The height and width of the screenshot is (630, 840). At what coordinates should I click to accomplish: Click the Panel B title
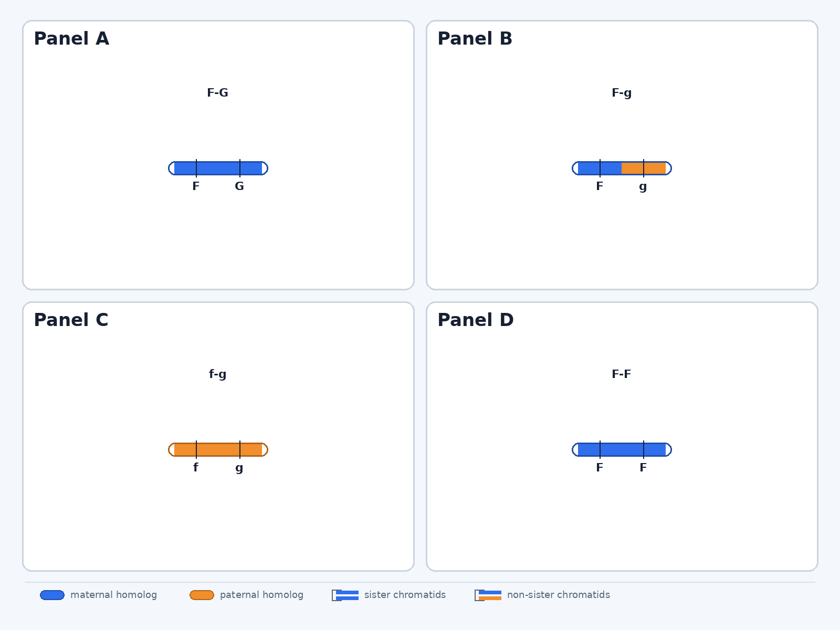click(x=475, y=38)
